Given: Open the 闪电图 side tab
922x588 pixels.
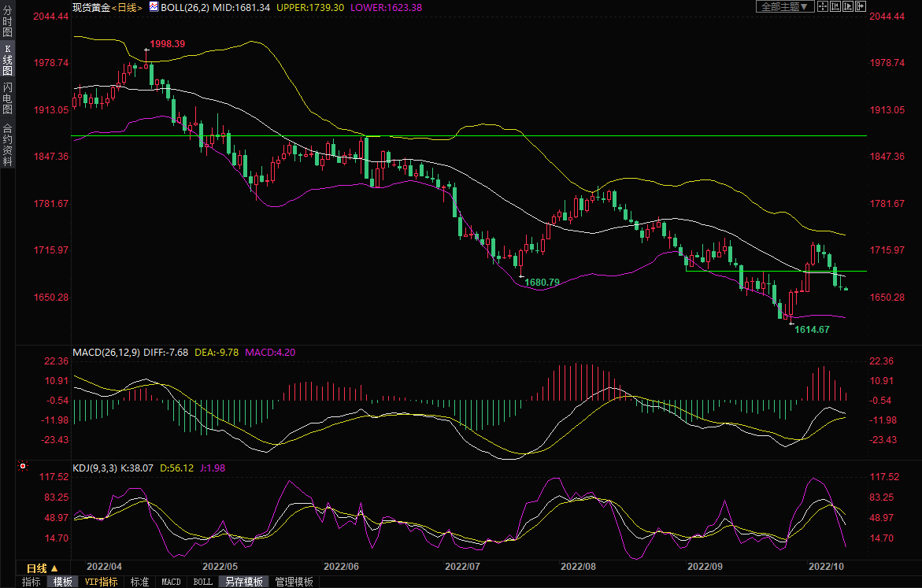Looking at the screenshot, I should (x=7, y=98).
